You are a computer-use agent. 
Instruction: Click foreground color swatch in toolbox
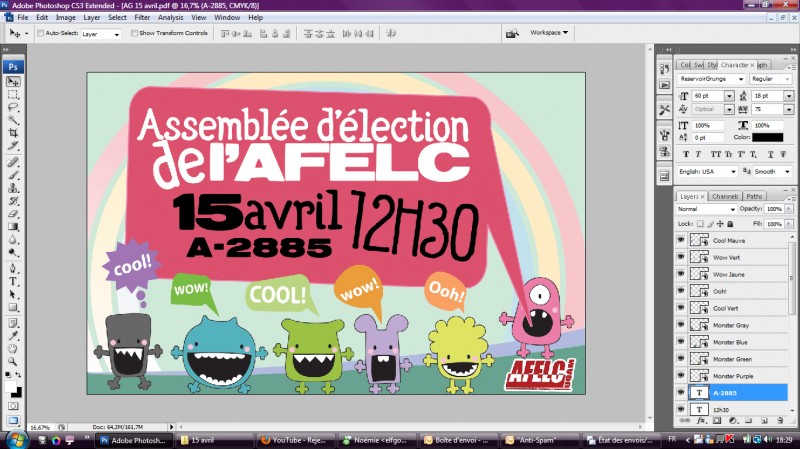[x=10, y=387]
